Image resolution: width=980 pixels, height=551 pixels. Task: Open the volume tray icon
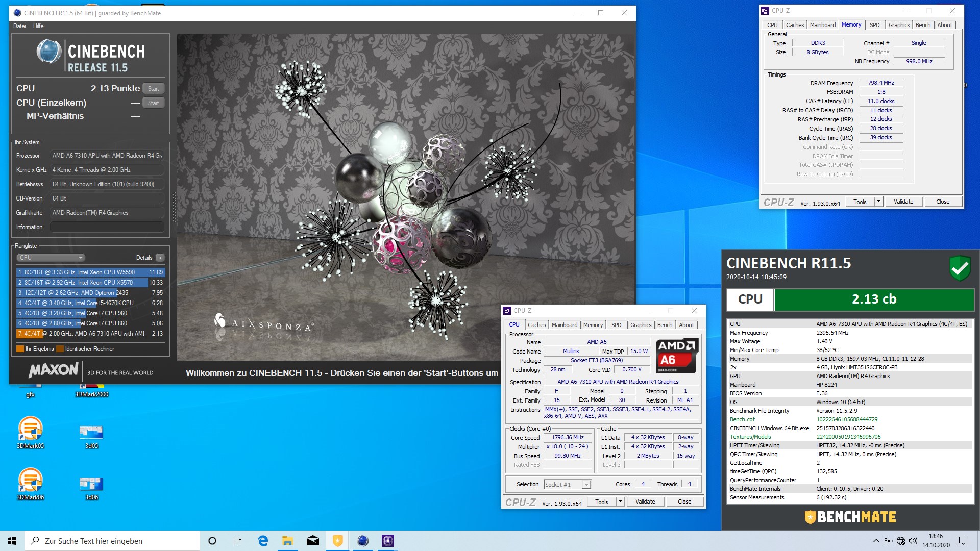[913, 541]
